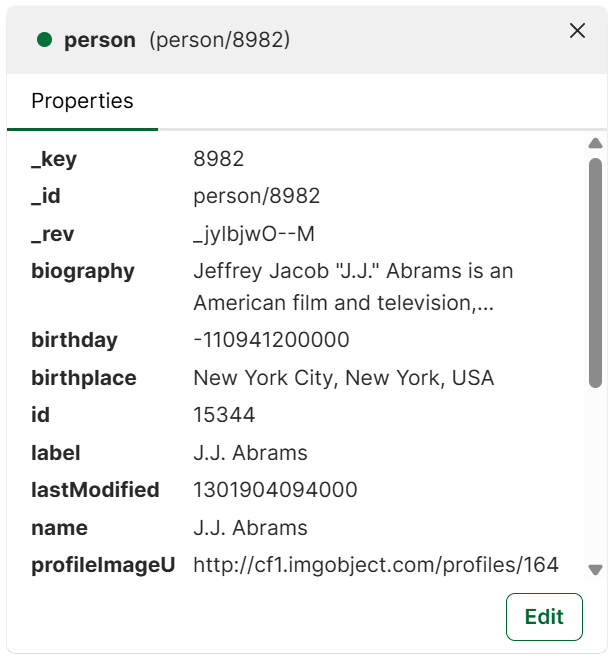
Task: Click the scrollbar down arrow
Action: pos(595,570)
